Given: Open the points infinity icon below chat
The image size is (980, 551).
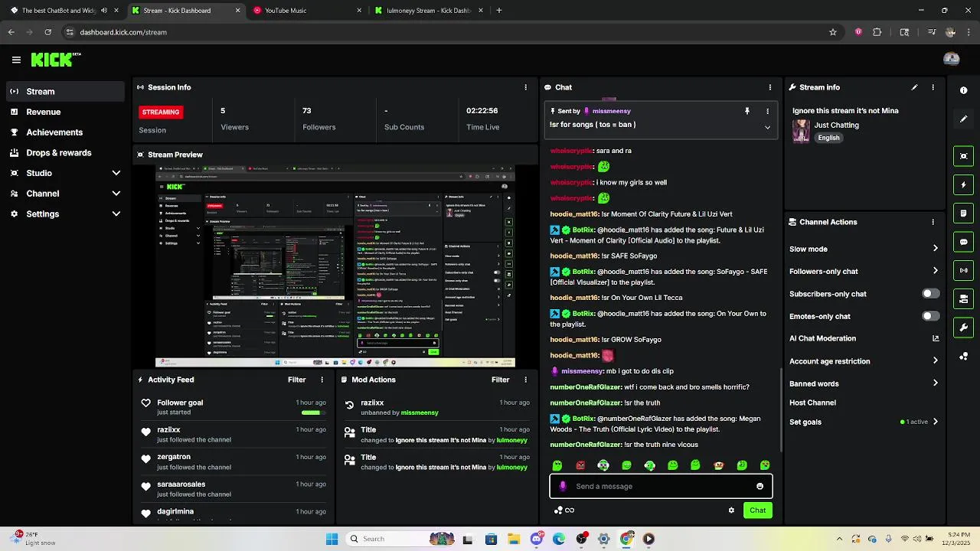Looking at the screenshot, I should pos(564,510).
